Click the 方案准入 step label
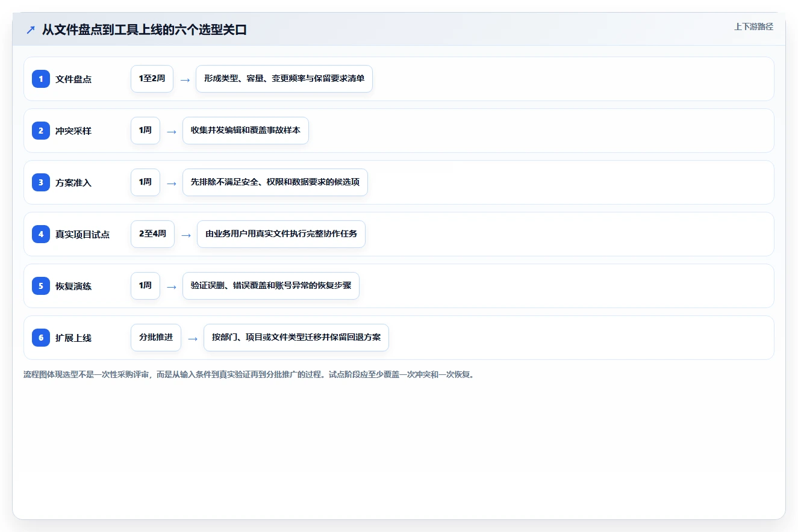The width and height of the screenshot is (798, 532). tap(73, 182)
